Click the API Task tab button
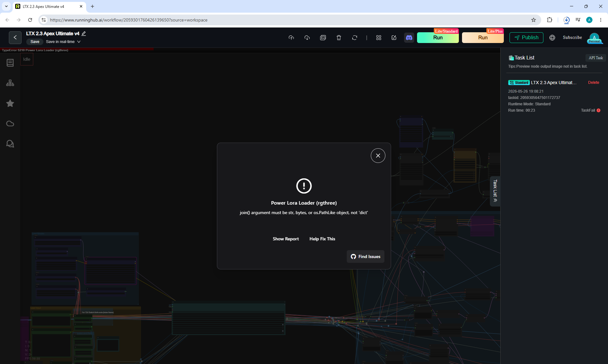 click(596, 58)
